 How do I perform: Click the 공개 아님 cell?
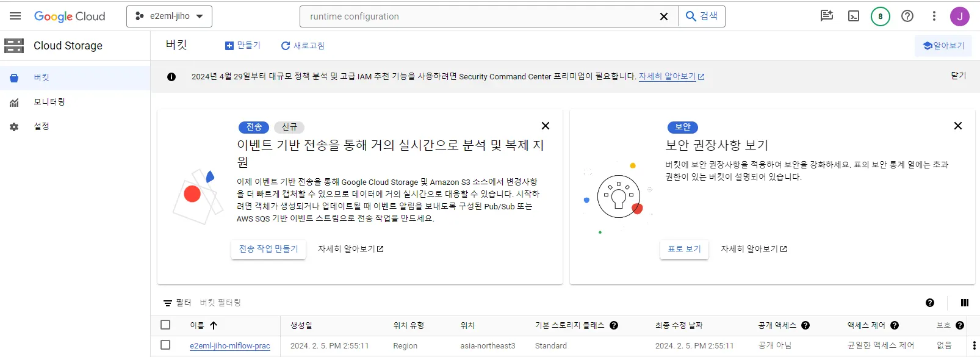774,345
